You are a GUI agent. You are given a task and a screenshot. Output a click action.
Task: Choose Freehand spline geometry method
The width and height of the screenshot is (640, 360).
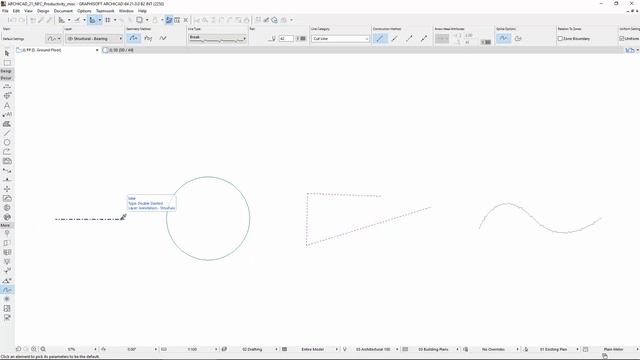163,38
